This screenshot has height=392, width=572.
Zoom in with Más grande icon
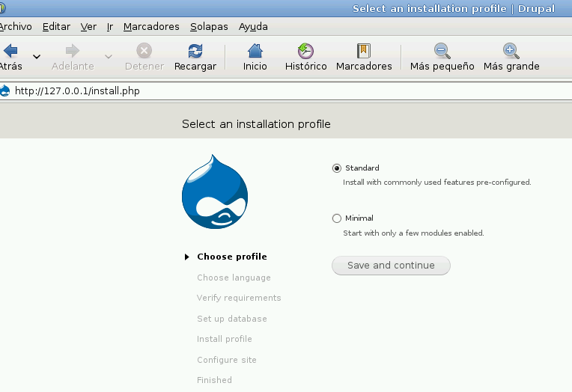[x=511, y=51]
